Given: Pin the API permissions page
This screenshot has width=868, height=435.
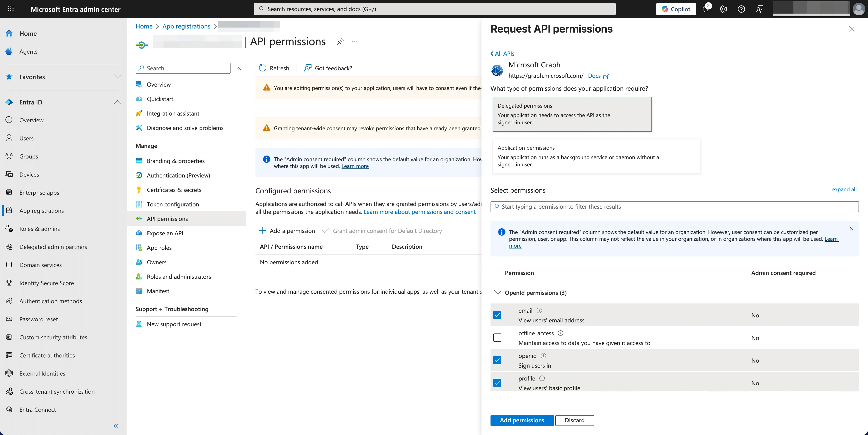Looking at the screenshot, I should (x=340, y=41).
